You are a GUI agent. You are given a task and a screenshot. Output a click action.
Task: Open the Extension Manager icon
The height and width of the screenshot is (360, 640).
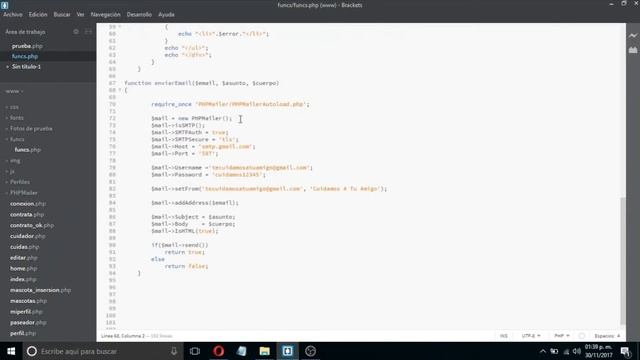coord(633,50)
